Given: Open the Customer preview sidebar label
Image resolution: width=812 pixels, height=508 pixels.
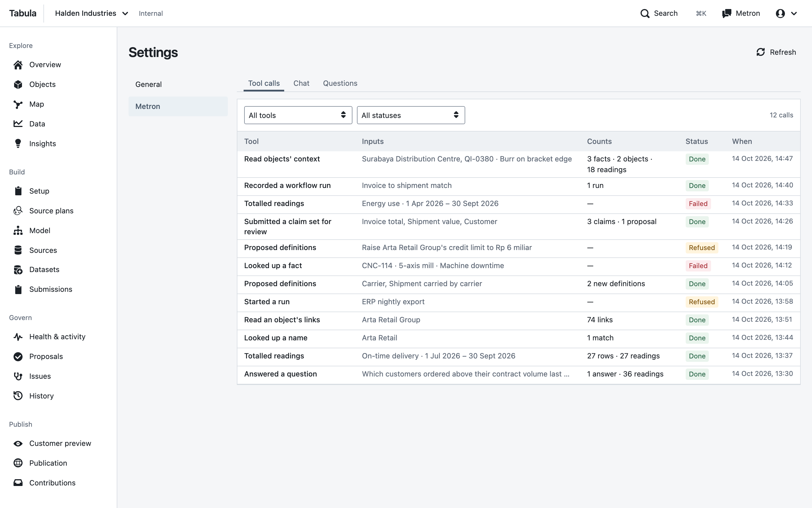Looking at the screenshot, I should 60,443.
